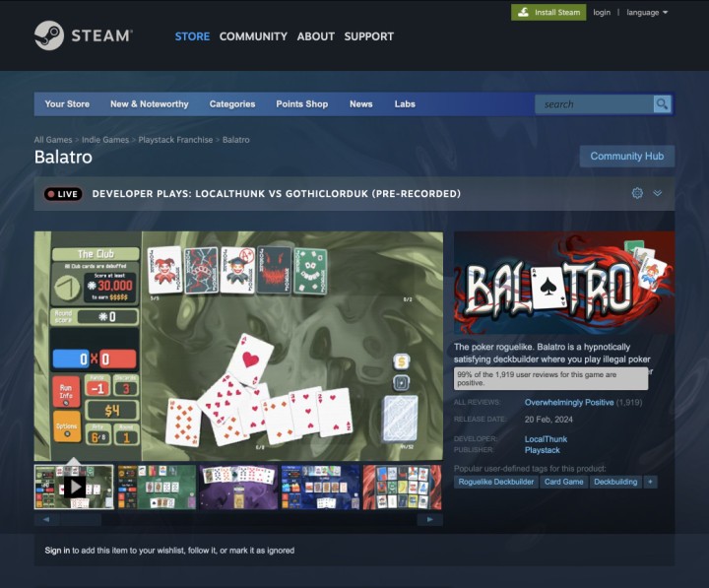The height and width of the screenshot is (588, 709).
Task: Open the ABOUT page
Action: coord(316,36)
